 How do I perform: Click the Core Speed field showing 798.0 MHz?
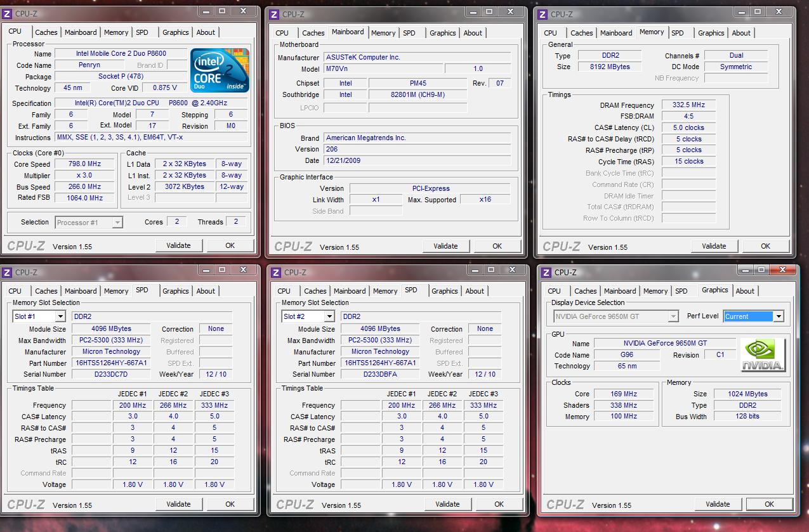84,164
